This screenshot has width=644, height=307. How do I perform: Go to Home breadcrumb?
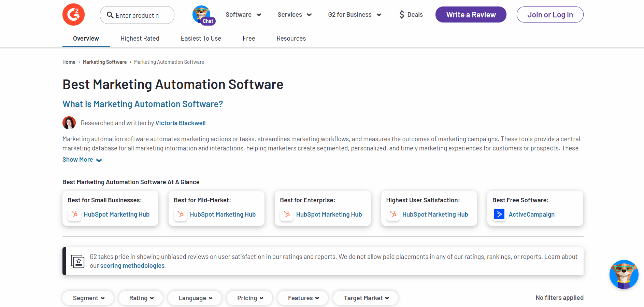pos(69,62)
